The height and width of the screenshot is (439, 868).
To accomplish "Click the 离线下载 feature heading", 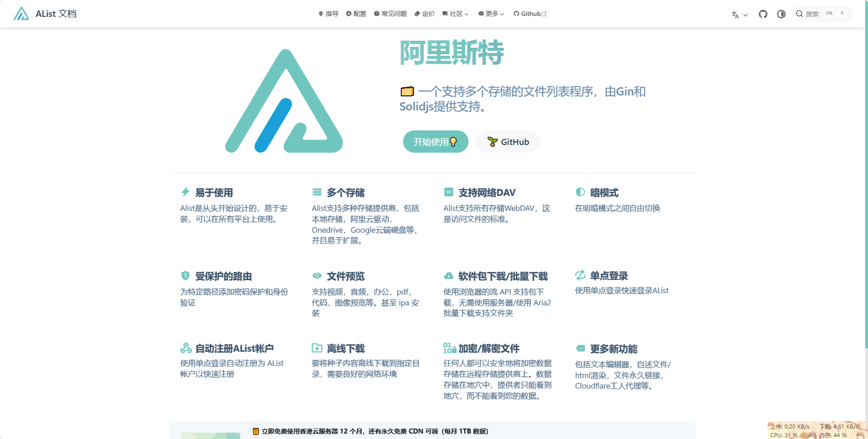I will pyautogui.click(x=345, y=349).
